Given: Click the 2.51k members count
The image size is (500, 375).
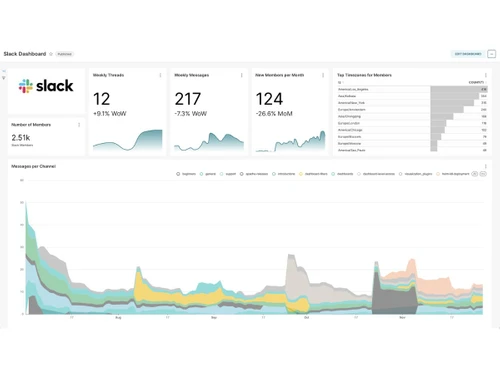Looking at the screenshot, I should (21, 138).
